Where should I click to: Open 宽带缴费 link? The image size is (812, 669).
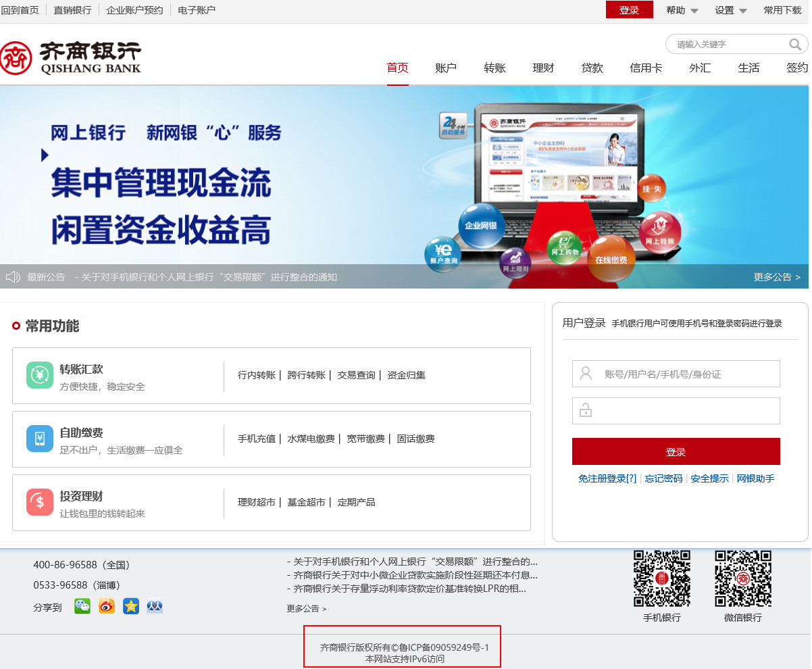pos(366,439)
